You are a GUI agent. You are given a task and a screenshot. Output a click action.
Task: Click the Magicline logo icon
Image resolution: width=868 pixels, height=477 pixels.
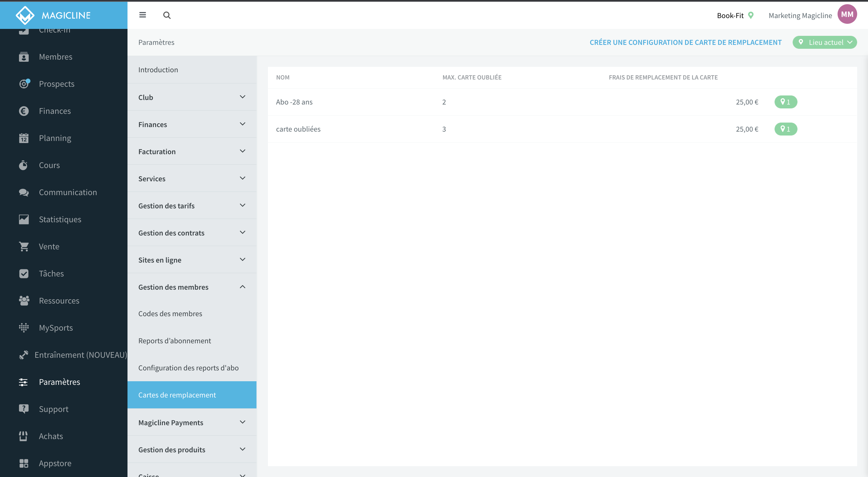[x=25, y=15]
